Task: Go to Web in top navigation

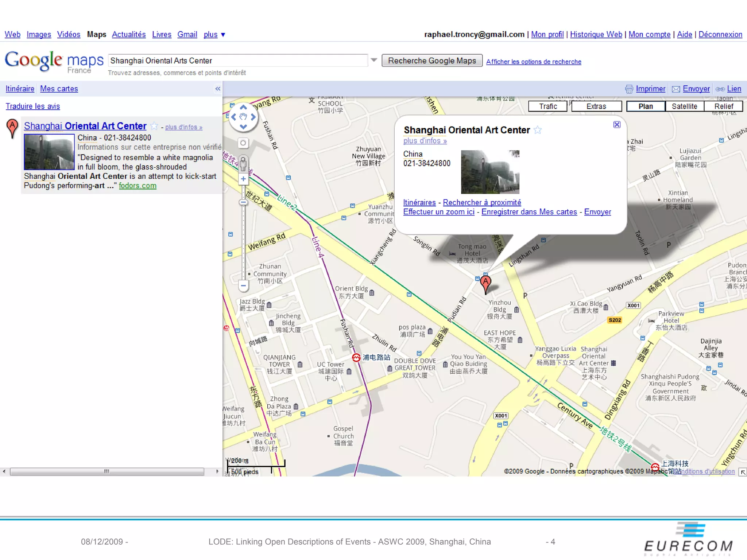Action: click(12, 34)
